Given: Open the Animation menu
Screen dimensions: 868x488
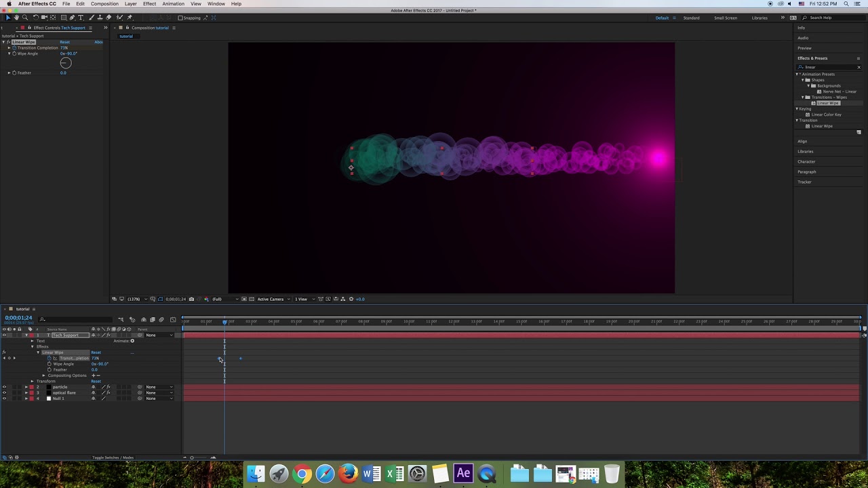Looking at the screenshot, I should pos(173,4).
